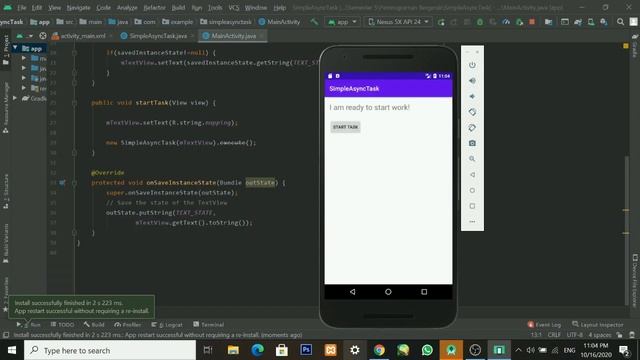Open the Build menu

[178, 8]
